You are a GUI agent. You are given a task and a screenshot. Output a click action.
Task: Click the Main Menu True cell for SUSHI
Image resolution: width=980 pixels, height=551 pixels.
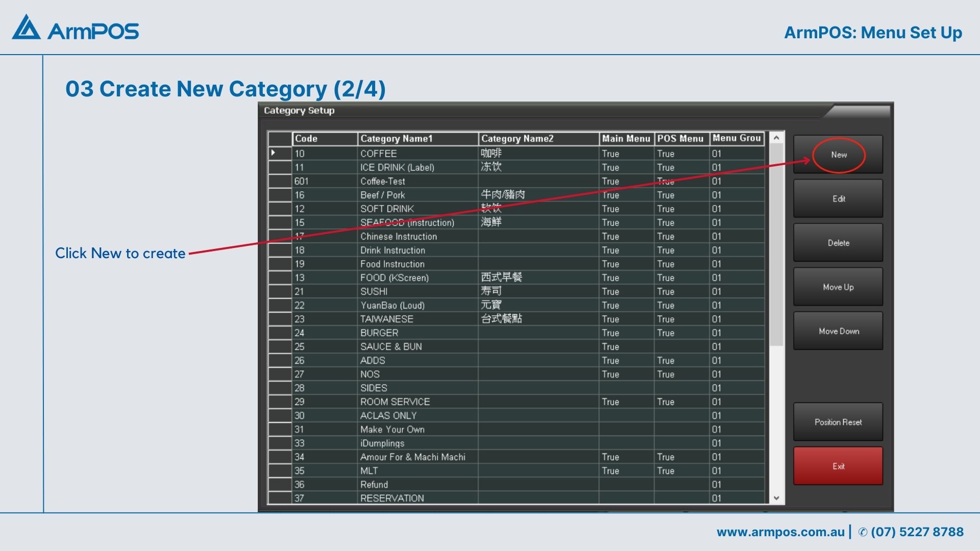(x=610, y=291)
